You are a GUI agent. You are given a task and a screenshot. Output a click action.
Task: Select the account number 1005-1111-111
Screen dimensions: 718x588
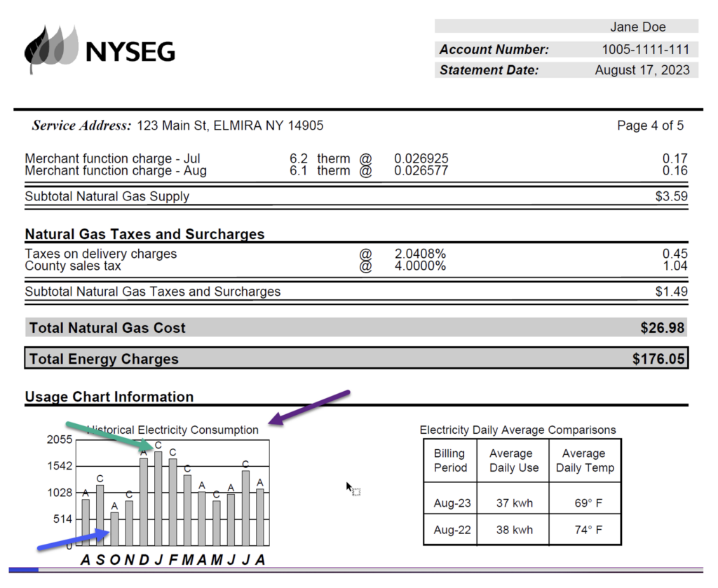[645, 50]
